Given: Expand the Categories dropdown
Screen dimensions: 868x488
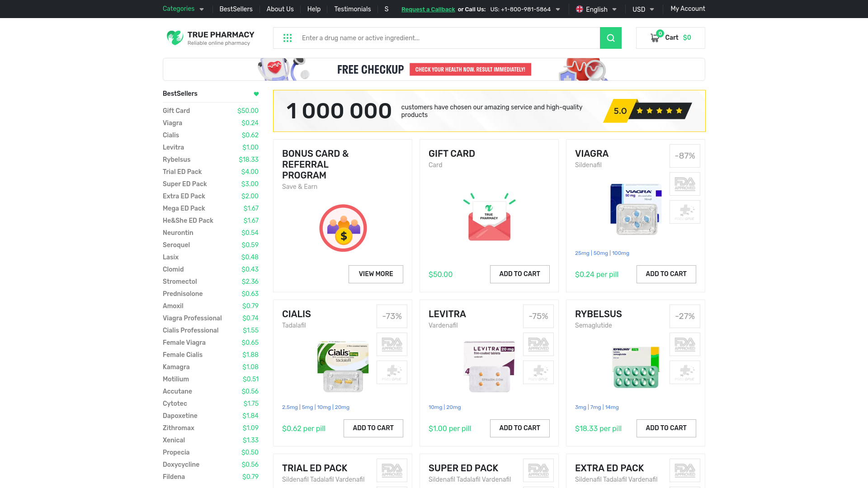Looking at the screenshot, I should tap(183, 9).
